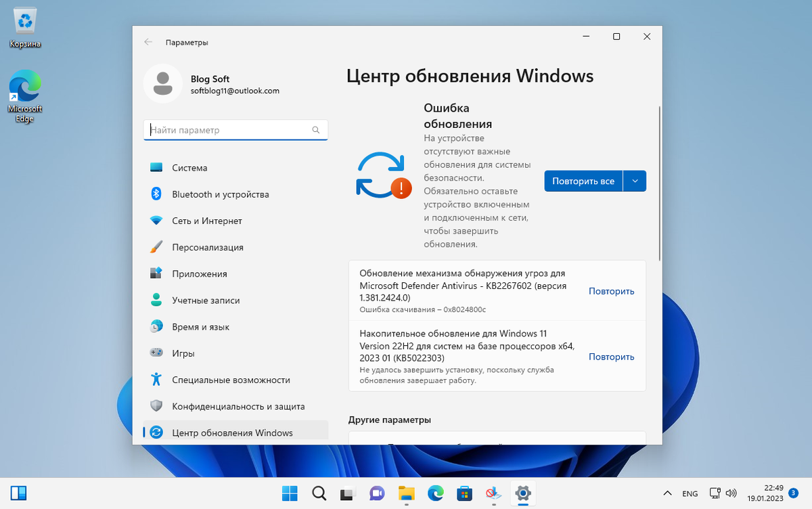Click the Приложения icon
The height and width of the screenshot is (509, 812).
[156, 273]
